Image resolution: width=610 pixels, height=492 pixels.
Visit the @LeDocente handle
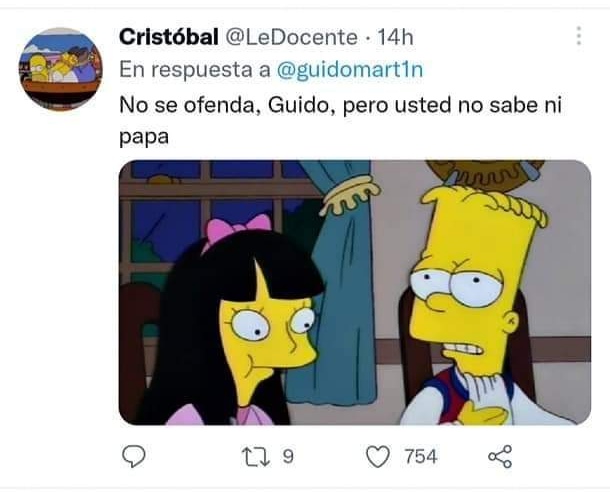pyautogui.click(x=291, y=37)
